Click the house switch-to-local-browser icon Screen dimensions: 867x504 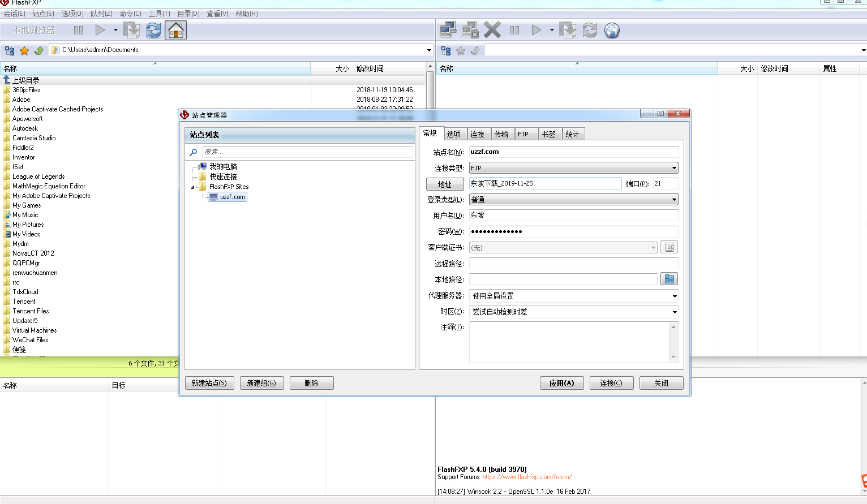[x=176, y=30]
